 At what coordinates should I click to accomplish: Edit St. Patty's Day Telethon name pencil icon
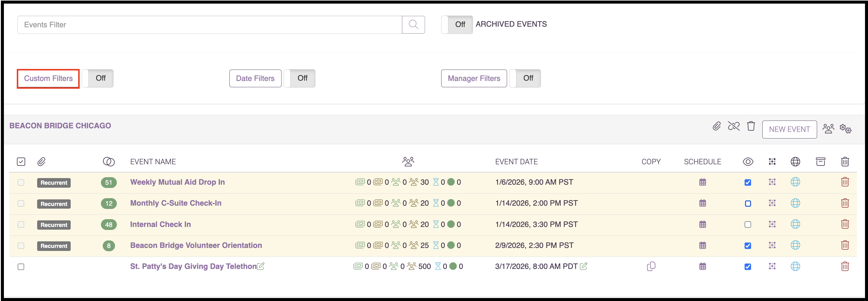(261, 266)
